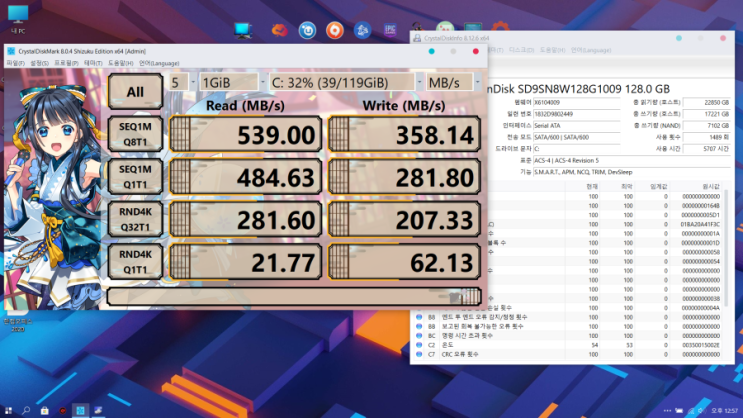Select the 온도 attribute row

coord(569,345)
